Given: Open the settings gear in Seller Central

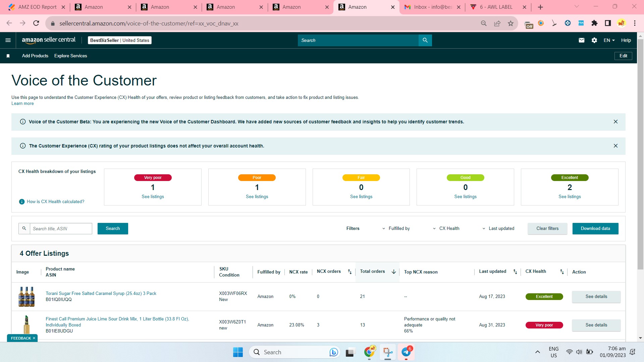Looking at the screenshot, I should click(x=594, y=40).
